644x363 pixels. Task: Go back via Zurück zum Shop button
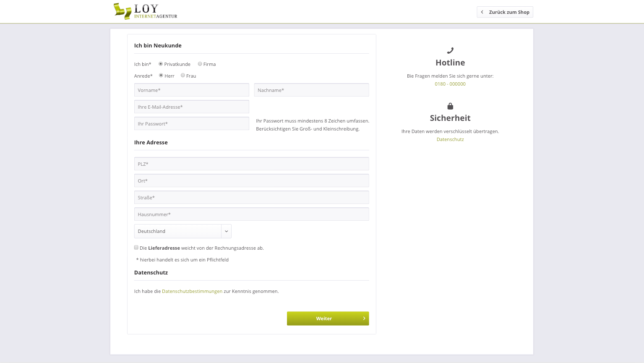coord(505,12)
